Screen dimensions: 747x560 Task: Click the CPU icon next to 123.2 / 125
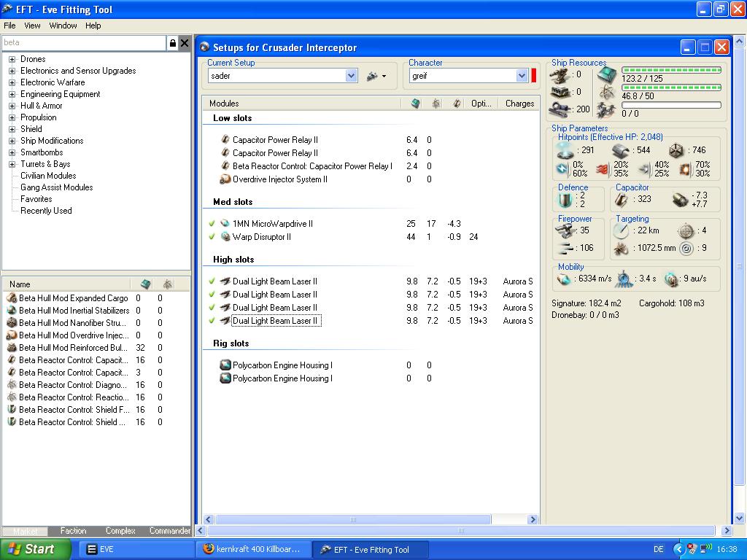tap(607, 75)
